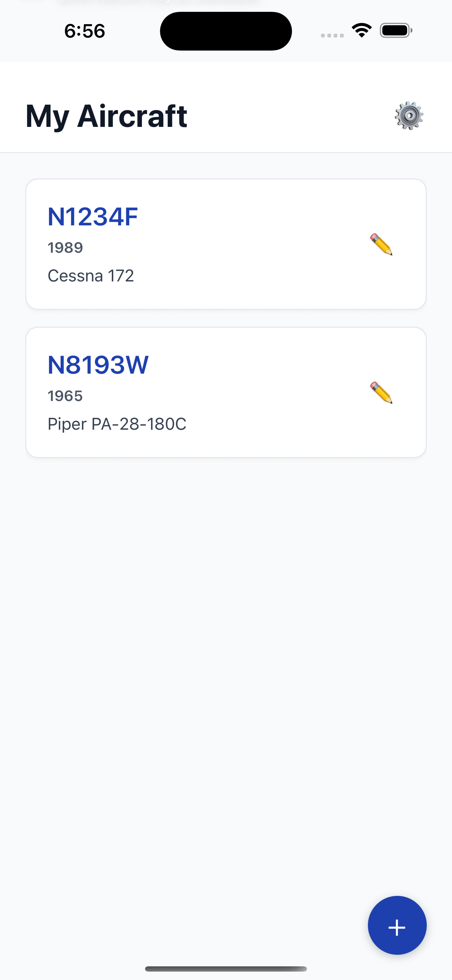Add a new aircraft with plus button

(397, 925)
